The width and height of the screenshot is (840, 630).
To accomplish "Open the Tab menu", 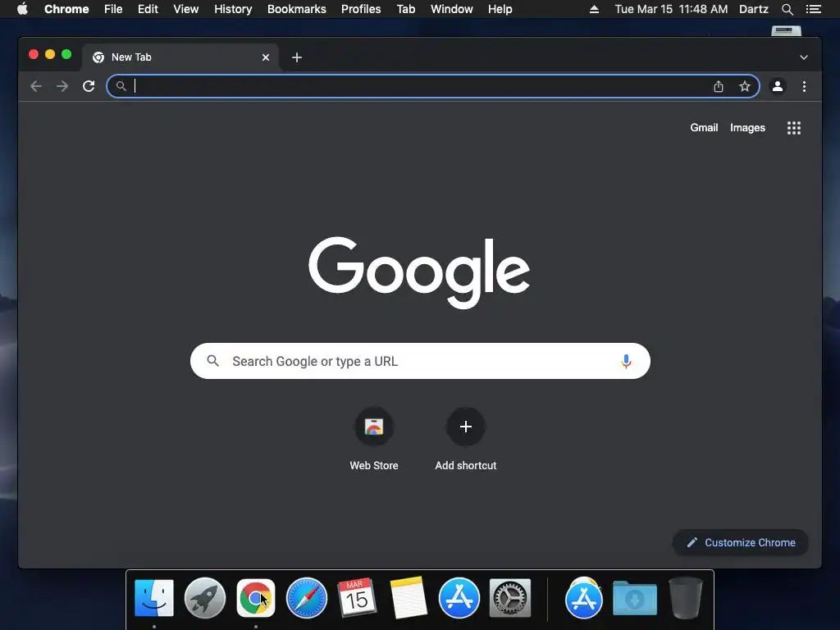I will click(x=405, y=9).
